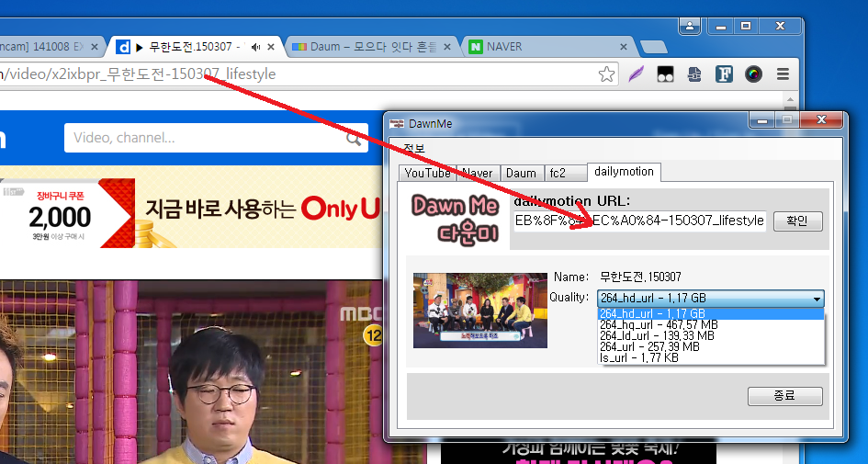The height and width of the screenshot is (464, 868).
Task: Minimize the Chrome window
Action: tap(721, 26)
